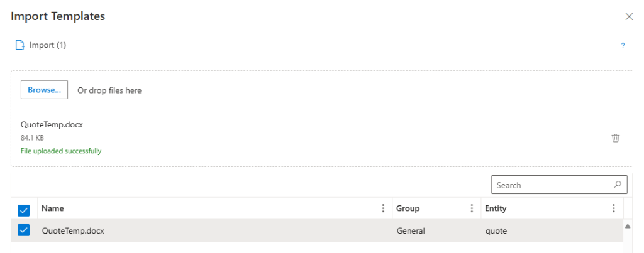Click the quote entity cell
Viewport: 644px width, 253px height.
click(496, 230)
